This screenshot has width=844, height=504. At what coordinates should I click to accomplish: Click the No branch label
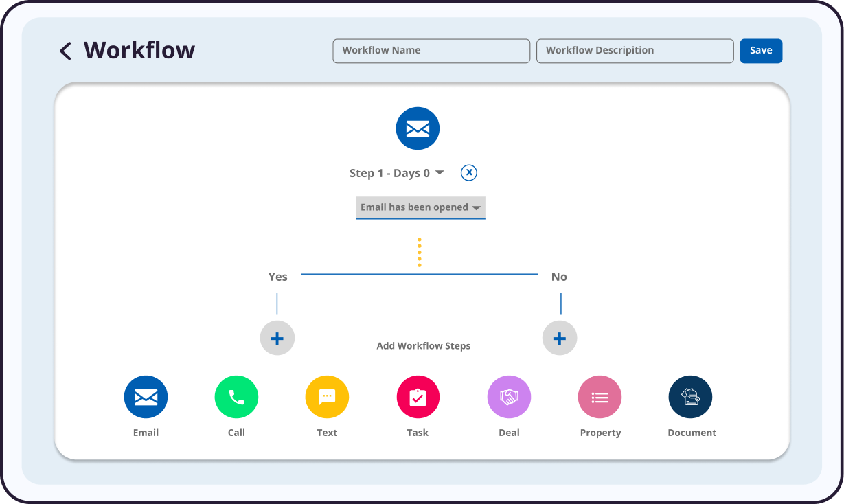pos(559,277)
